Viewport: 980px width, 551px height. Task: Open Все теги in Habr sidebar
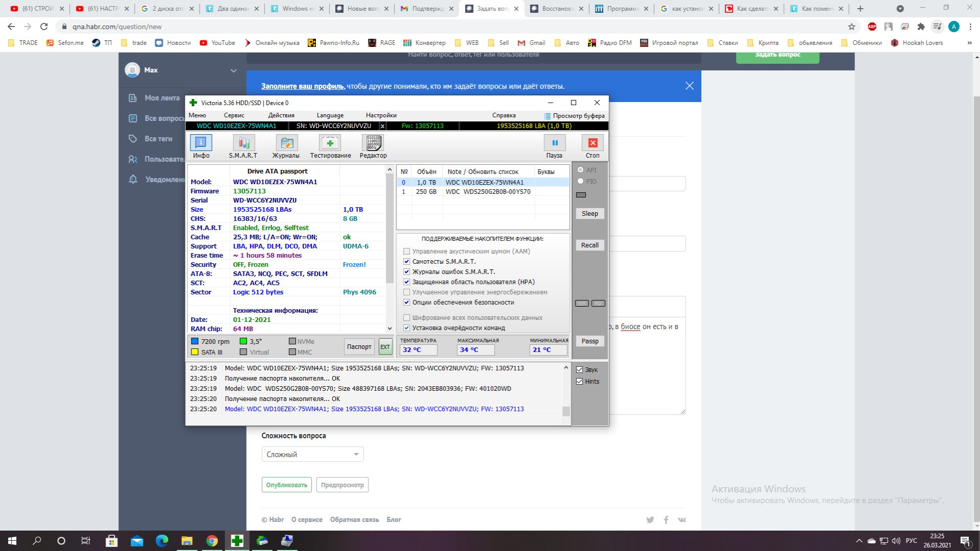point(158,139)
